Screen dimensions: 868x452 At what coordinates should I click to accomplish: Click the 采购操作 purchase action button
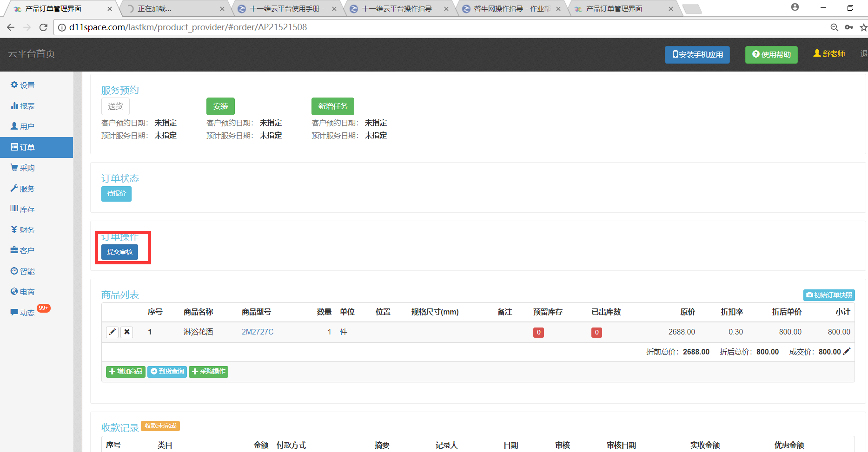point(208,372)
